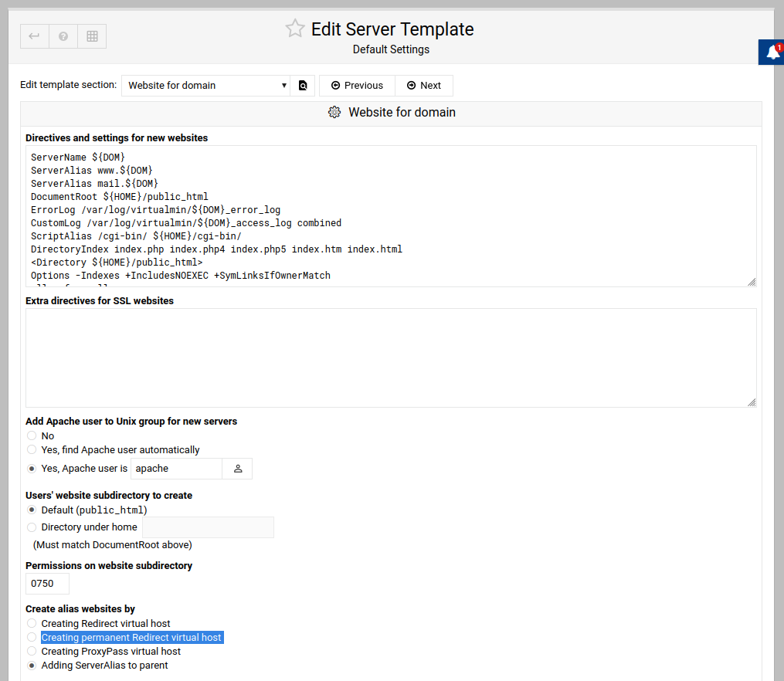The height and width of the screenshot is (681, 784).
Task: Click inside Extra directives for SSL textarea
Action: tap(390, 357)
